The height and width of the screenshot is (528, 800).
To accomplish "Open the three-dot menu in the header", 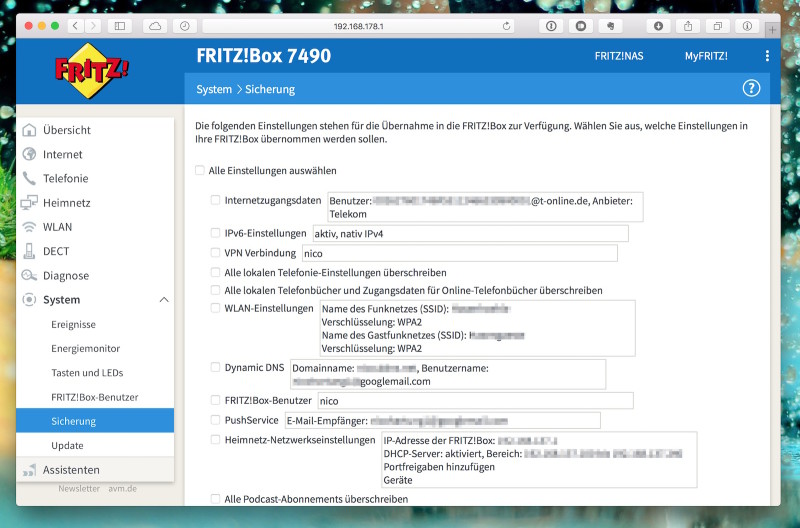I will click(767, 56).
